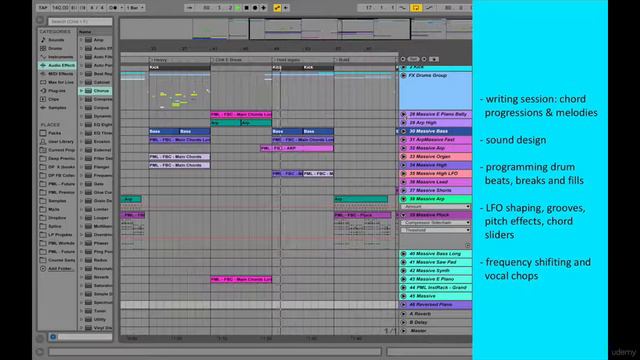Screen dimensions: 640x360
Task: Open the Compressor Sidechain device chooser
Action: point(436,223)
